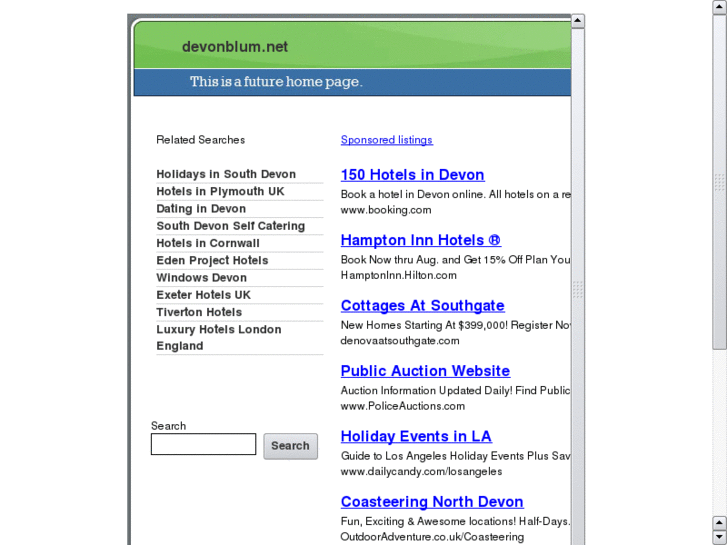This screenshot has height=545, width=727.
Task: Select Hotels in Plymouth UK search
Action: tap(220, 192)
